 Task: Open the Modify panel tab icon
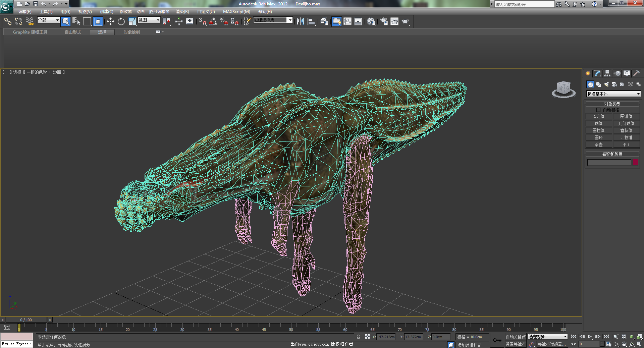(598, 73)
